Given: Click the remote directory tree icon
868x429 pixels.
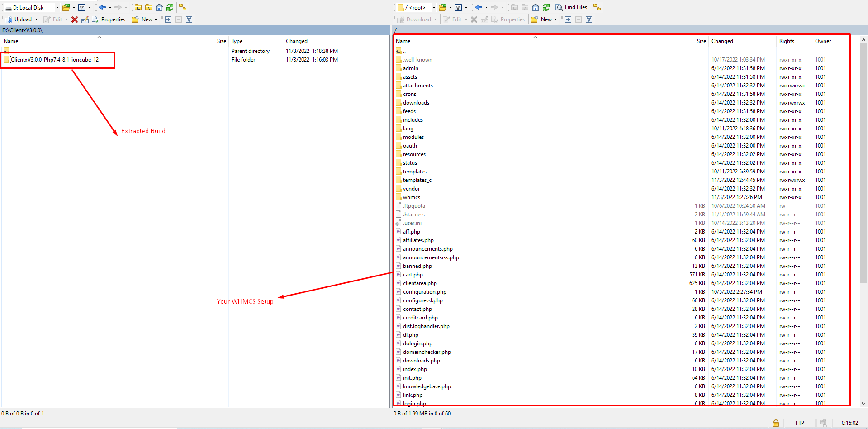Looking at the screenshot, I should 597,7.
